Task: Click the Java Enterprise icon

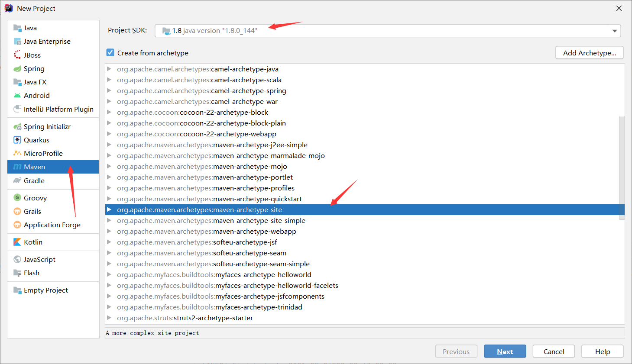Action: [17, 42]
